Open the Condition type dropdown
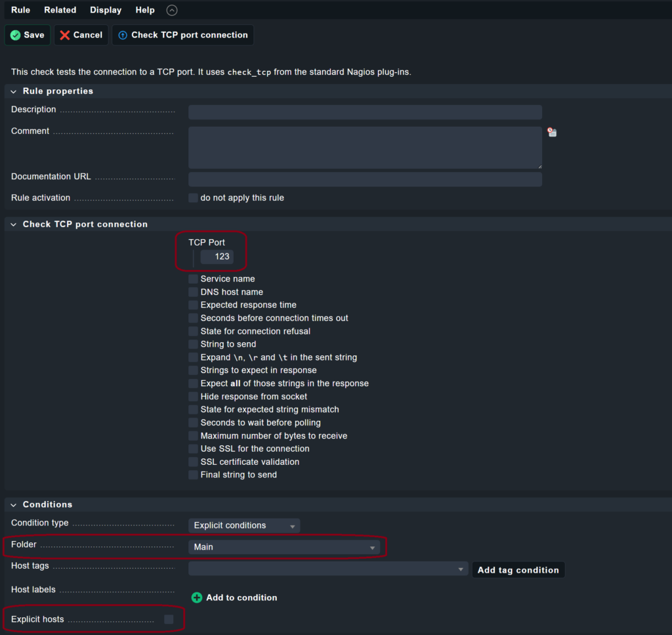The image size is (672, 635). 244,526
